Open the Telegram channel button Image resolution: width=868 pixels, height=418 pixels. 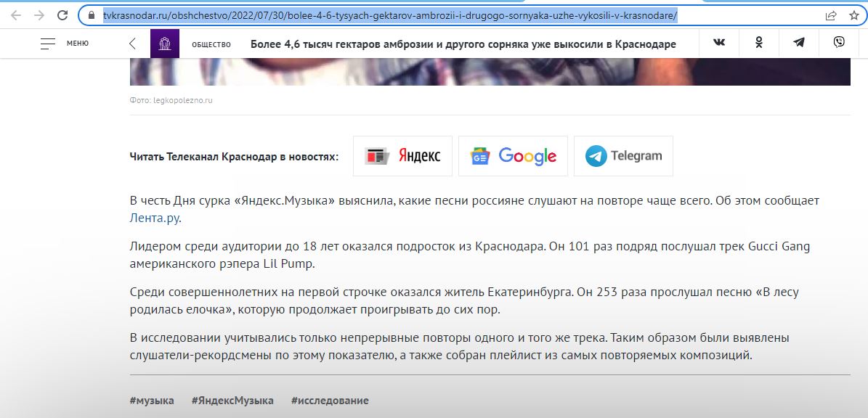[623, 156]
